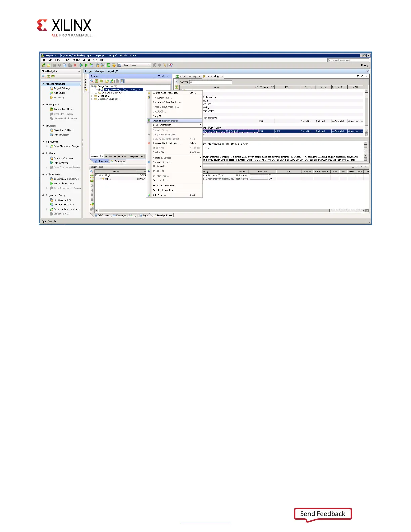
Task: Collapse the Project Manager section in Flow Navigator
Action: pos(43,84)
